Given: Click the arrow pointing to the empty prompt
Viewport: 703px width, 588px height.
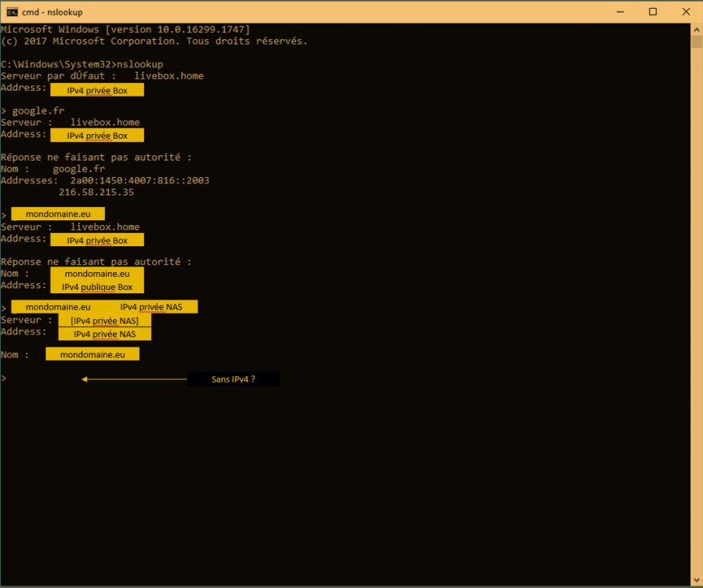Looking at the screenshot, I should pos(133,379).
